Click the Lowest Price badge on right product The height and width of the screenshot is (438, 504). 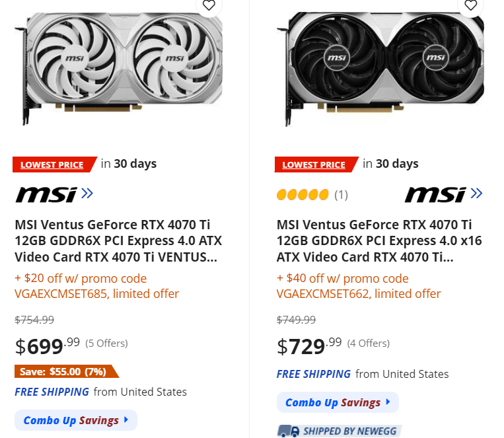point(313,164)
